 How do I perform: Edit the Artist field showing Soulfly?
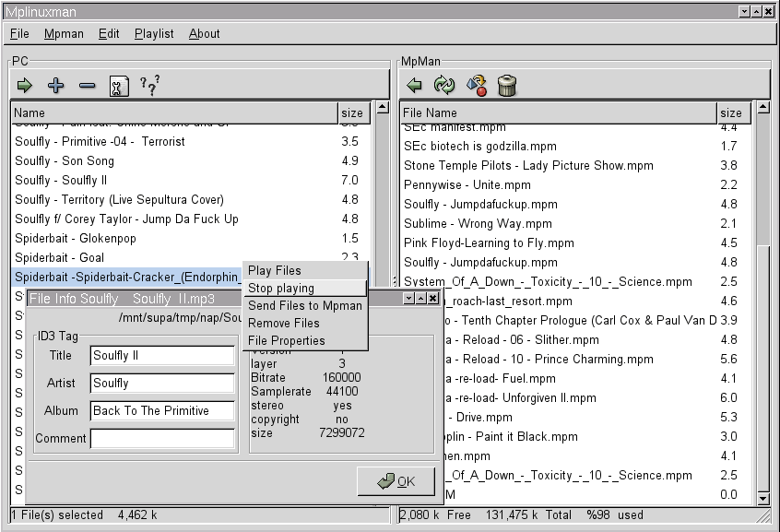pos(162,383)
